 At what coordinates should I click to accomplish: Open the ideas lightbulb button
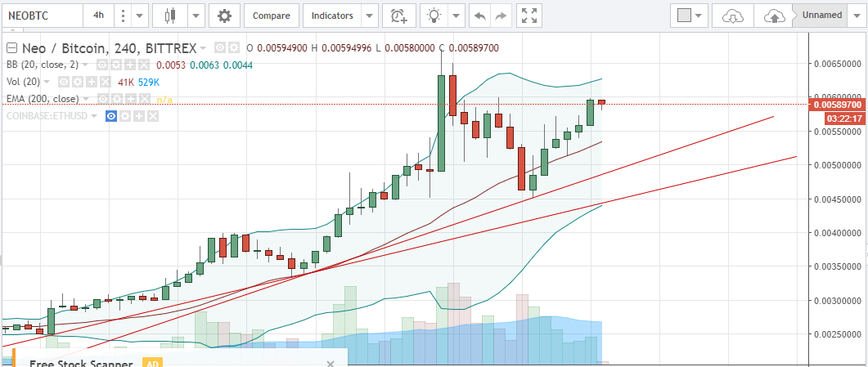tap(434, 16)
